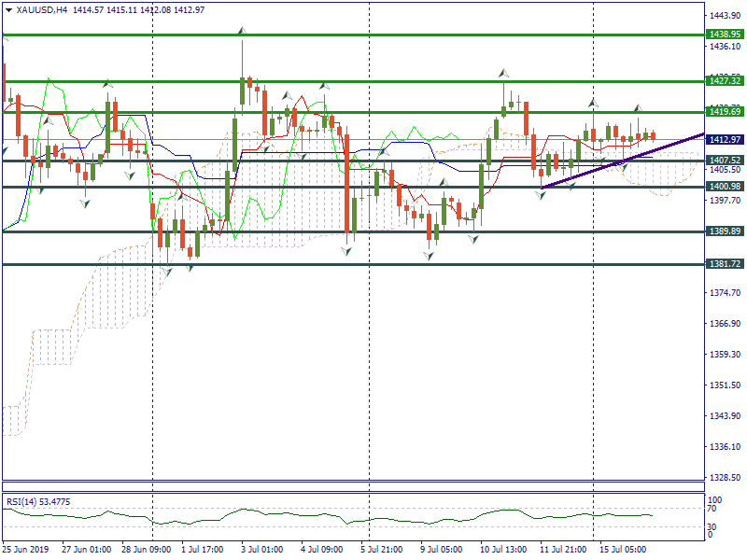
Task: Click the current price label 1412.97
Action: coord(725,140)
